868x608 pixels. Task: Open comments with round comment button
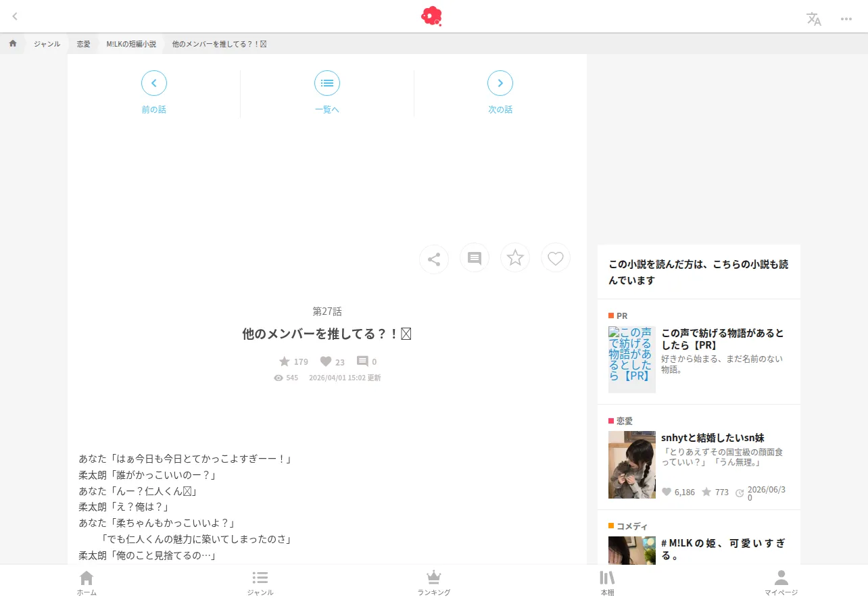[475, 258]
